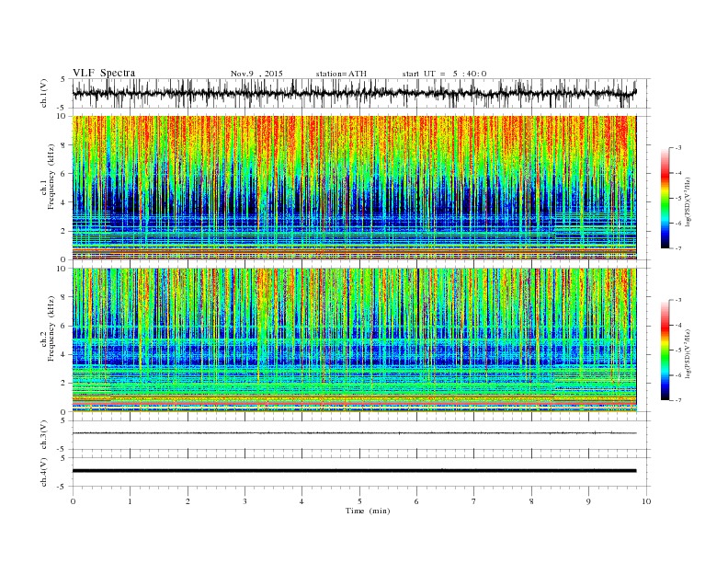Viewport: 728px width, 563px height.
Task: Click the '-7' label on lower color scale
Action: pos(677,400)
